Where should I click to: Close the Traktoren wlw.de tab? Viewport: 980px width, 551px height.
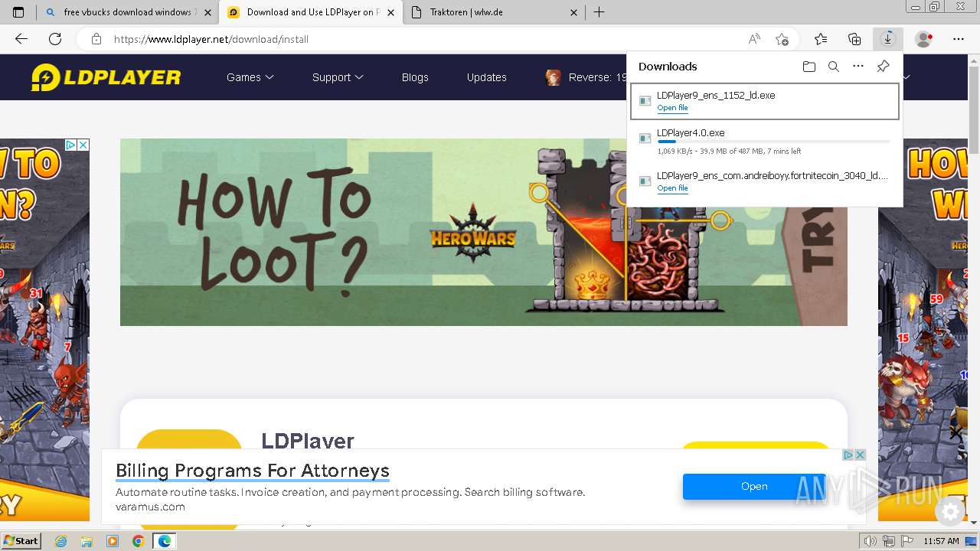(x=574, y=12)
